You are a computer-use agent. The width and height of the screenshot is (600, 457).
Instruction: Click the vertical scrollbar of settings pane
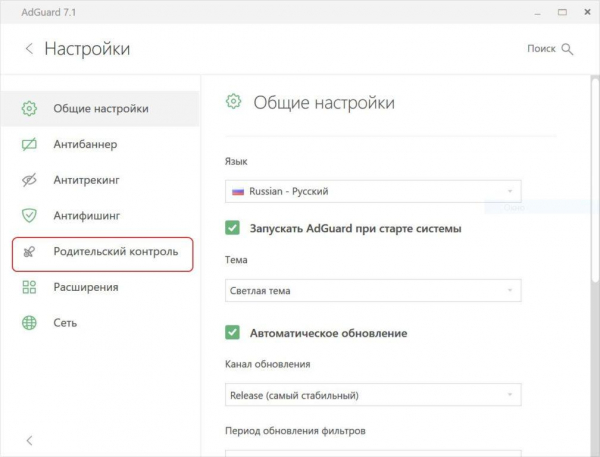[595, 180]
